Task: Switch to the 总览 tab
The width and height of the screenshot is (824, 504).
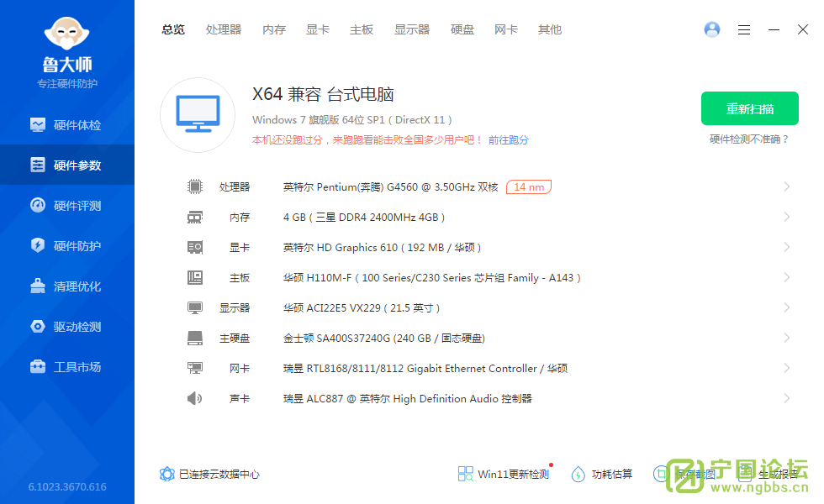Action: (x=173, y=30)
